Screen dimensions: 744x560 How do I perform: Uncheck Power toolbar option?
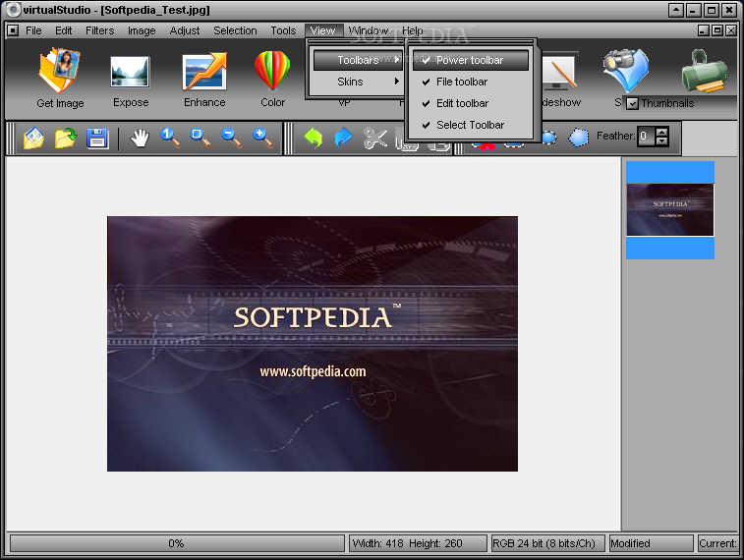pyautogui.click(x=470, y=60)
